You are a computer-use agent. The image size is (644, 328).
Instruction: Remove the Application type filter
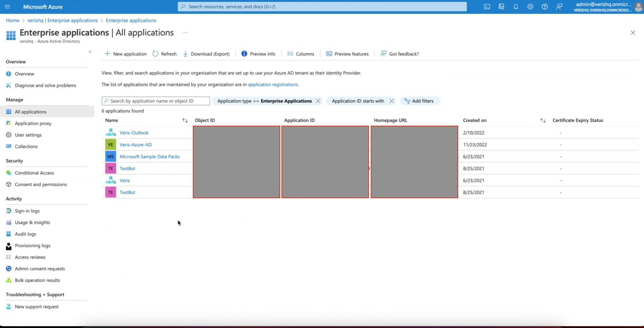(x=318, y=101)
